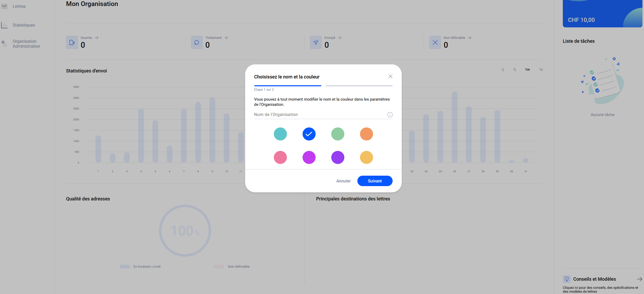Choose the orange colour circle
644x294 pixels.
coord(366,134)
